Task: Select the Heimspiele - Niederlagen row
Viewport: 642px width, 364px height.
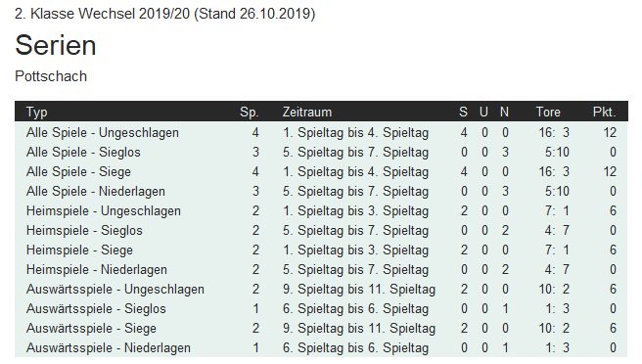Action: pos(321,269)
